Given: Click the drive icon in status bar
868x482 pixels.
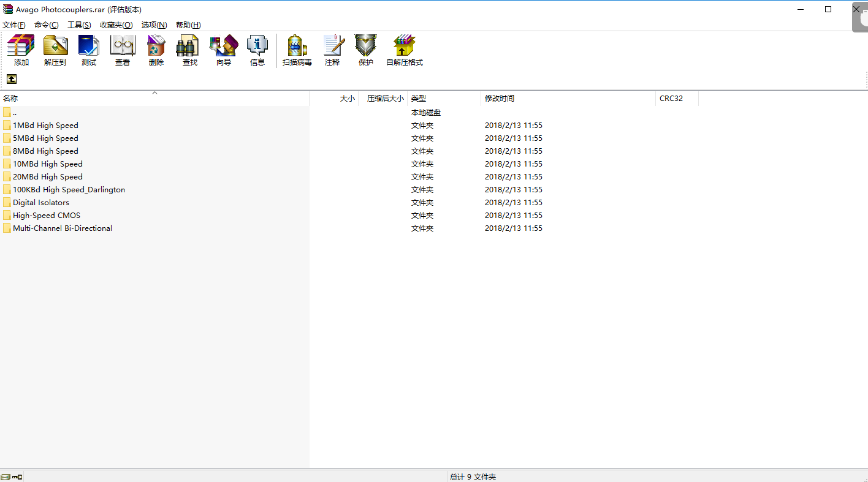Looking at the screenshot, I should point(6,476).
